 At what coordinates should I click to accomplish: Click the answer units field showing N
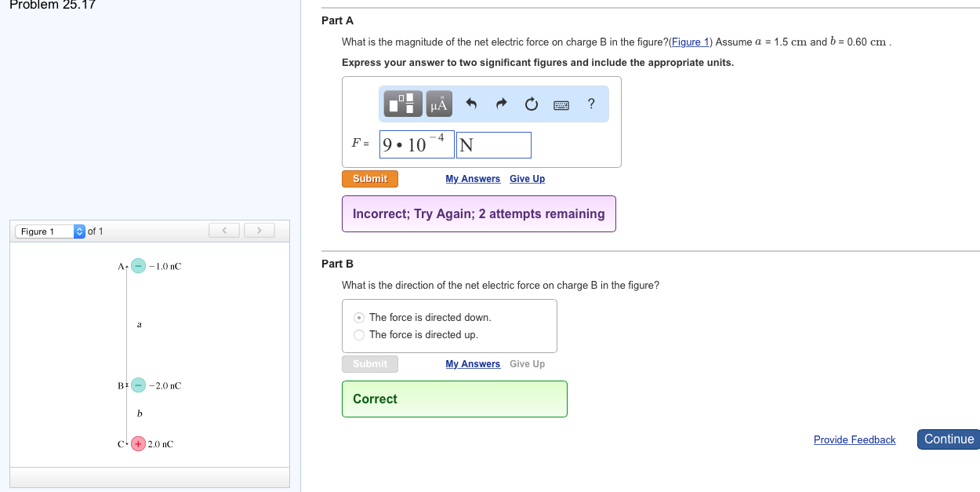pos(493,144)
